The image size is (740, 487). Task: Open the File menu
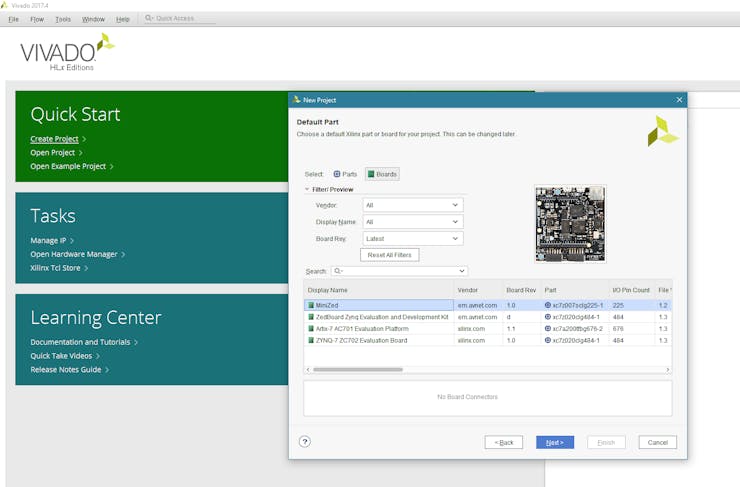(14, 19)
